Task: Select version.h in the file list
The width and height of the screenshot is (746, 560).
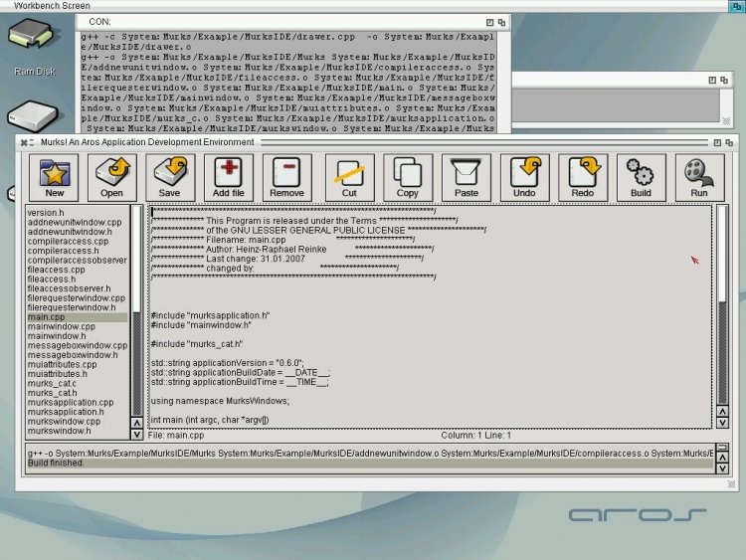Action: click(x=77, y=213)
